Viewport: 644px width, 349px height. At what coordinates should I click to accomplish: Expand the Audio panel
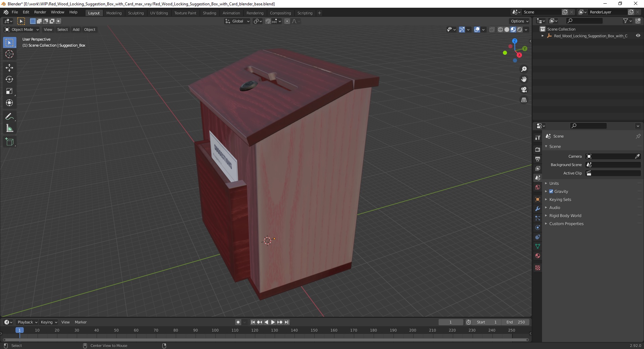pyautogui.click(x=554, y=207)
